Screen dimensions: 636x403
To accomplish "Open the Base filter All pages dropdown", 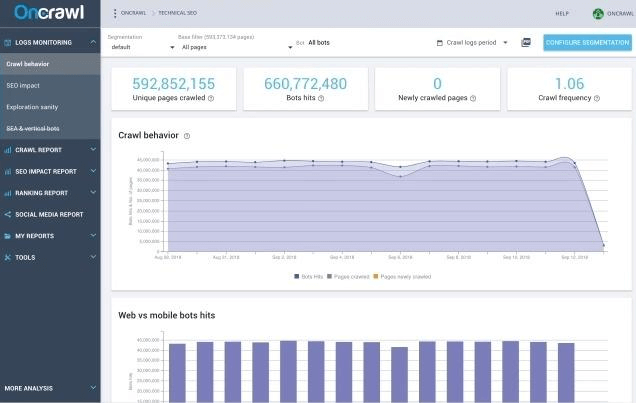I will tap(235, 47).
